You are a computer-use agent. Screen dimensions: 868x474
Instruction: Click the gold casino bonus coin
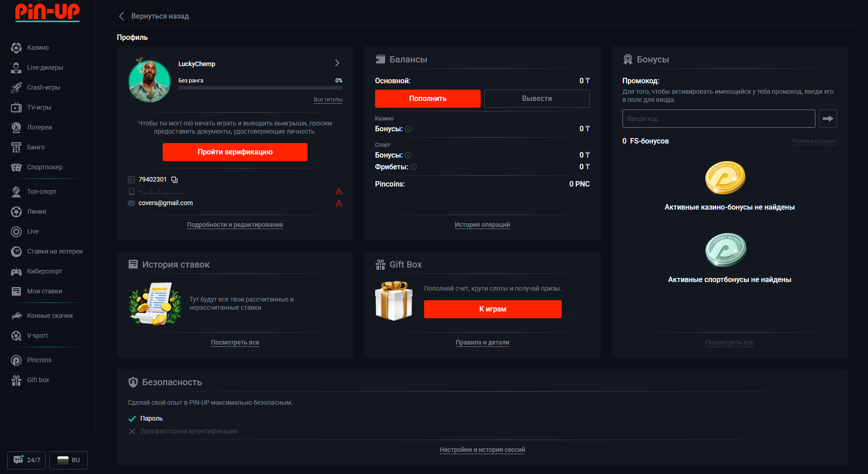point(725,177)
